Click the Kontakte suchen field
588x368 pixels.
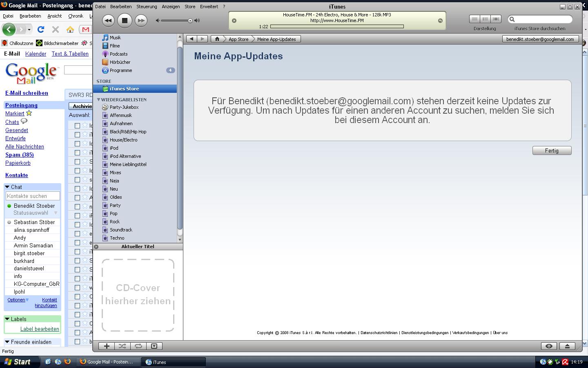pos(33,196)
